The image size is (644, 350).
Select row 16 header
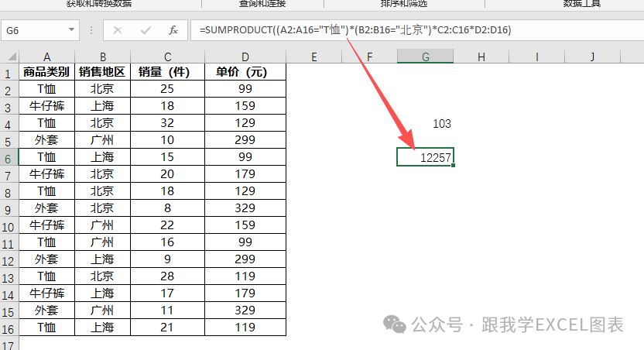pos(9,329)
